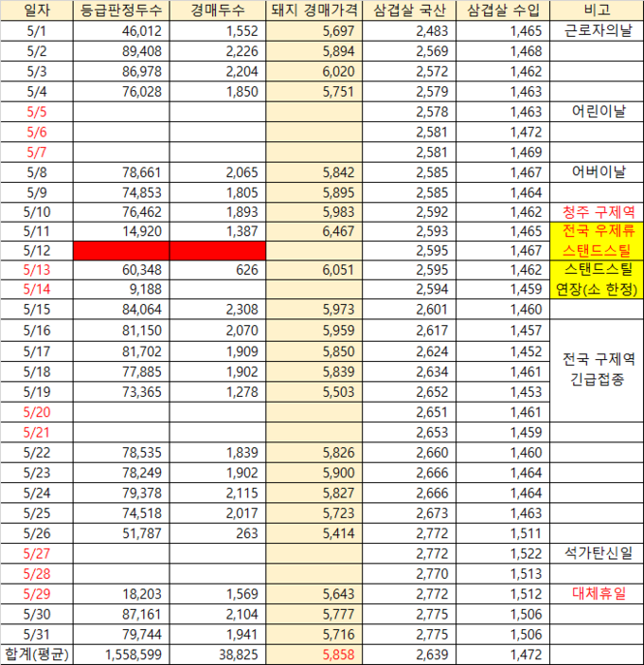Select the total cell 1,558,599
The width and height of the screenshot is (644, 665).
point(121,655)
